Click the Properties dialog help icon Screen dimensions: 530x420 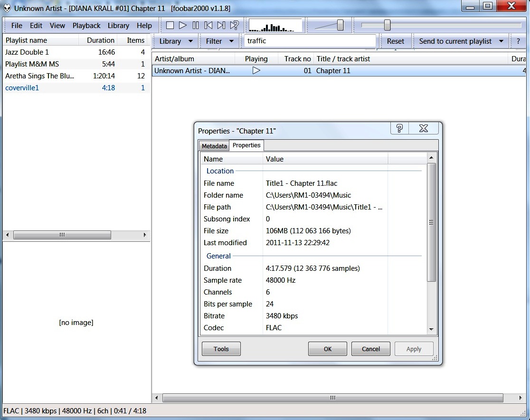click(399, 128)
